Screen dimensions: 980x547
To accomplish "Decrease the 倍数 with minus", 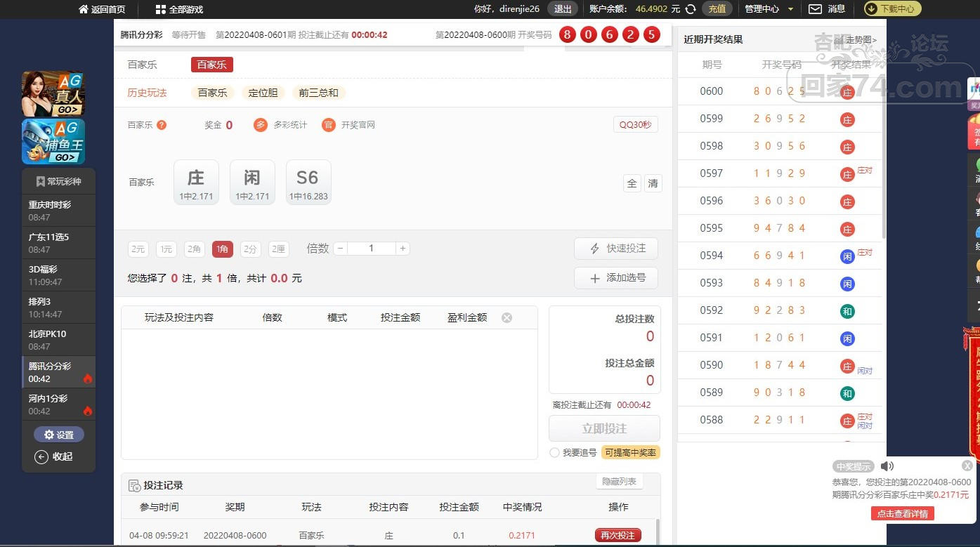I will pyautogui.click(x=340, y=249).
